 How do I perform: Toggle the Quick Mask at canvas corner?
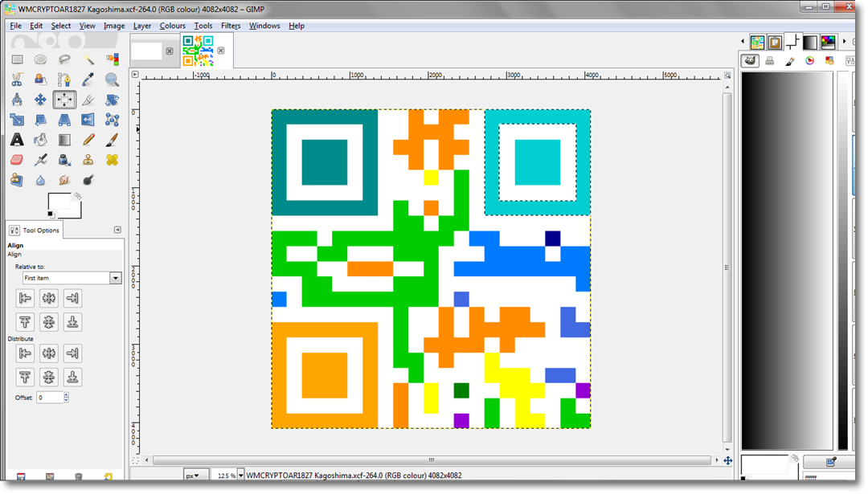pyautogui.click(x=135, y=460)
